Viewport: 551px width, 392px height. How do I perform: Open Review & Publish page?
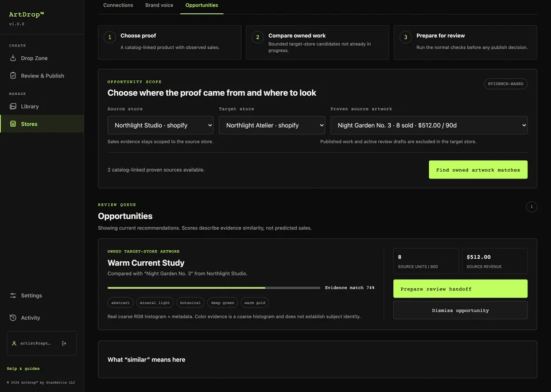(x=42, y=76)
